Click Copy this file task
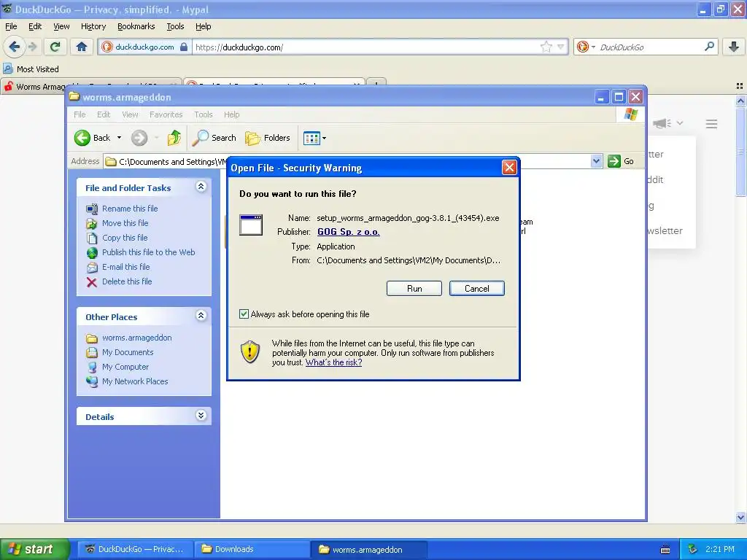This screenshot has width=747, height=560. 125,238
